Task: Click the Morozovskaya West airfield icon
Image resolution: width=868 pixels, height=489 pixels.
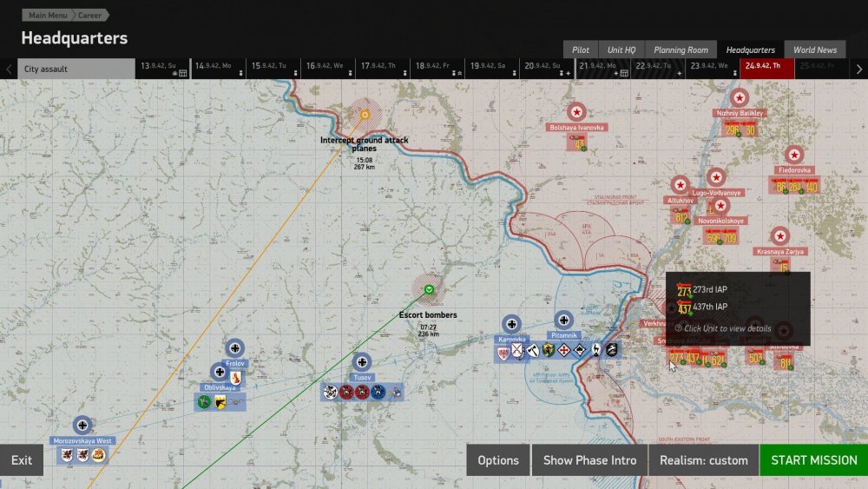Action: [82, 426]
